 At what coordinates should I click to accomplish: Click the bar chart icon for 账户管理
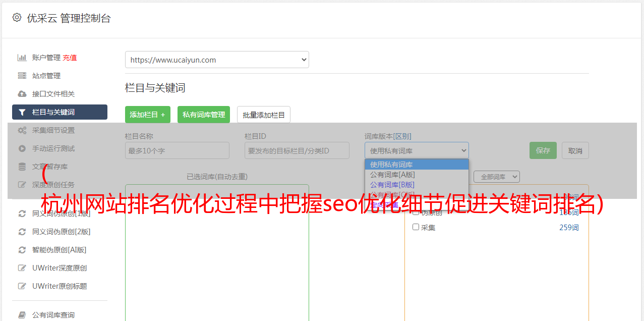click(x=22, y=58)
